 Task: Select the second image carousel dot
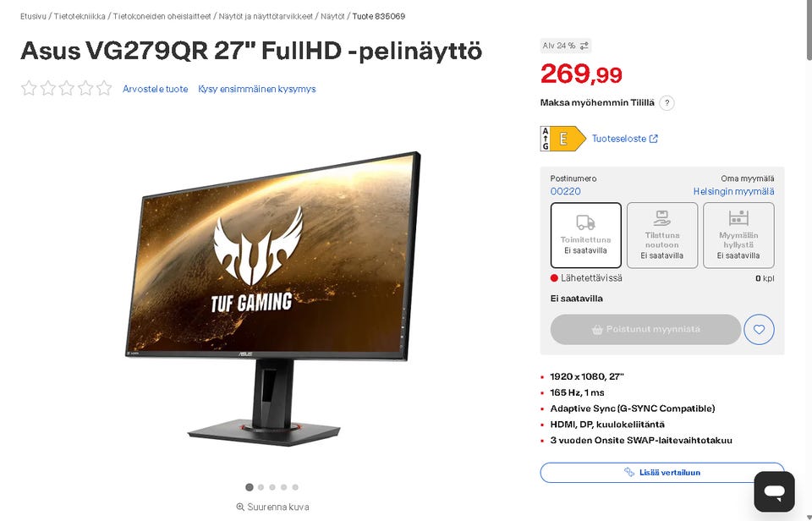point(261,487)
